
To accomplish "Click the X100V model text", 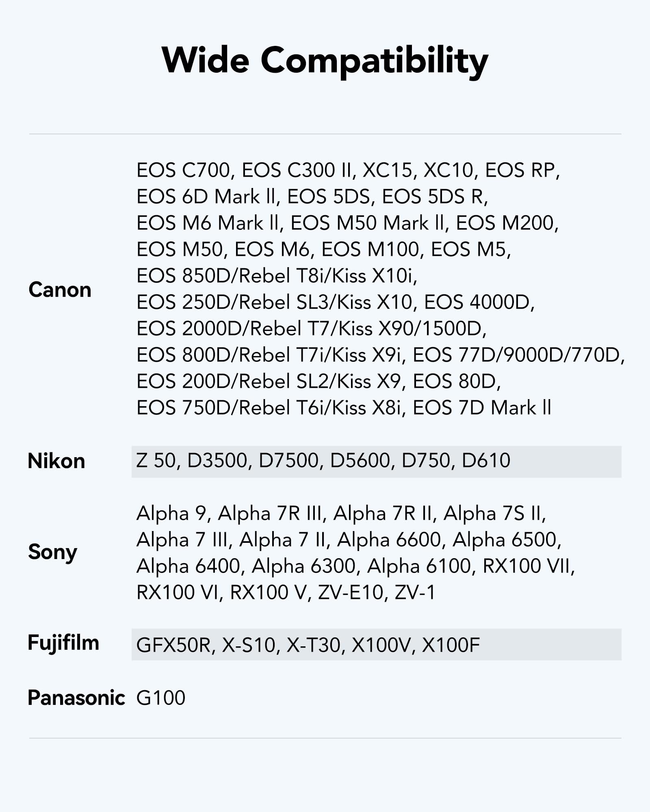I will click(381, 645).
